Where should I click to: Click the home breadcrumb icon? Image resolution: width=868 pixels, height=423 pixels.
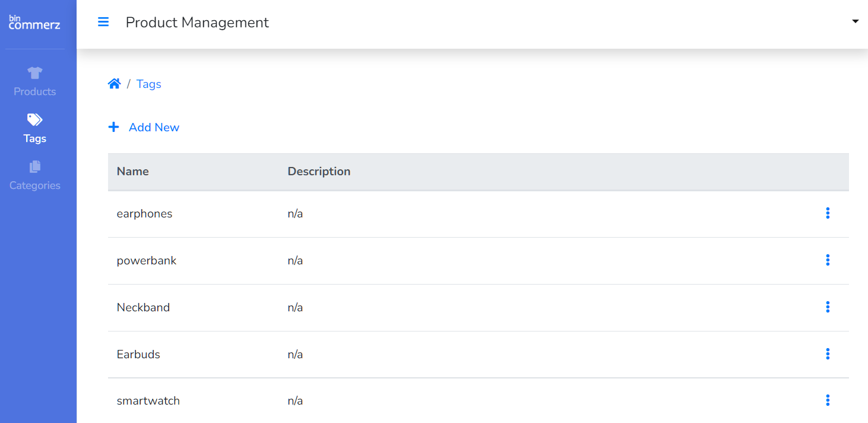click(114, 84)
